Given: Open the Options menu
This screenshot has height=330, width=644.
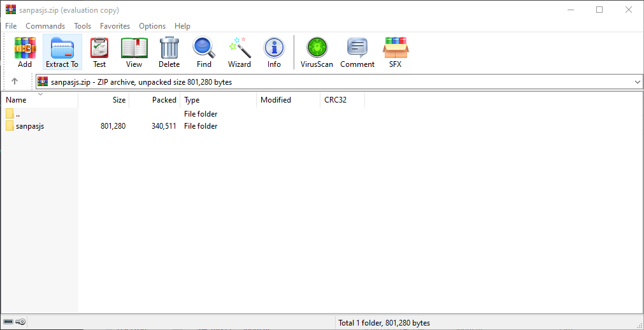Looking at the screenshot, I should pos(152,26).
